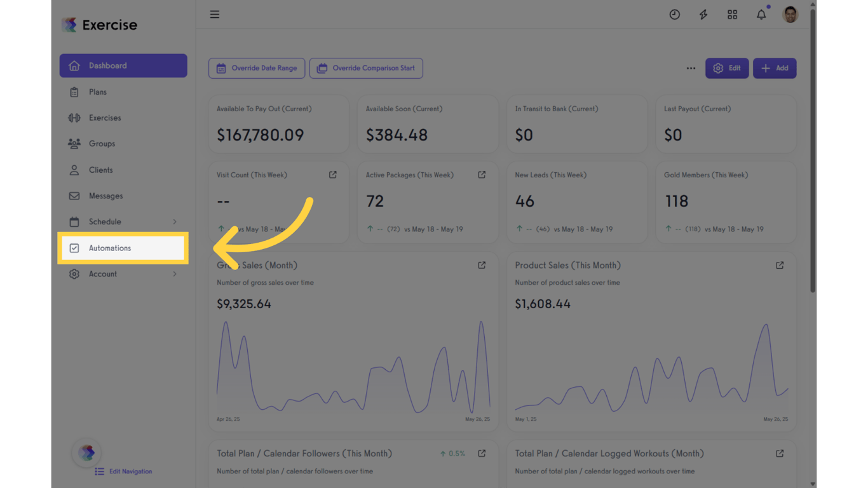The width and height of the screenshot is (868, 488).
Task: Open the quick actions lightning bolt icon
Action: (703, 14)
